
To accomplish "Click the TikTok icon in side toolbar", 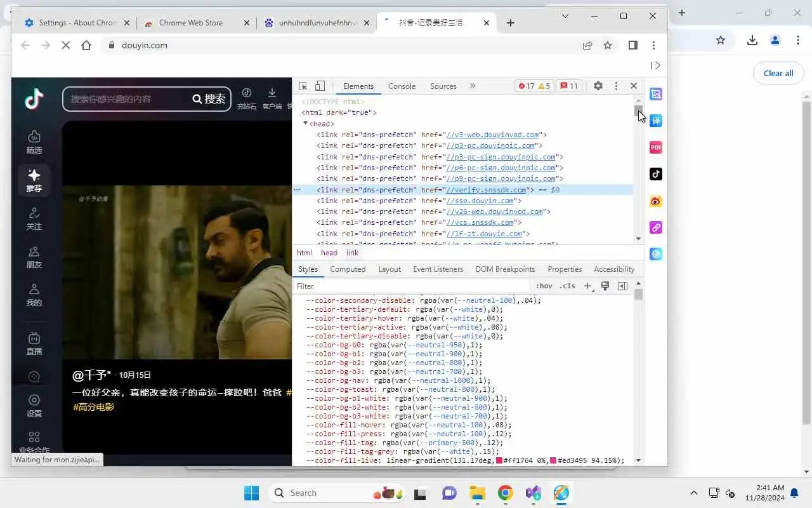I will (x=656, y=174).
